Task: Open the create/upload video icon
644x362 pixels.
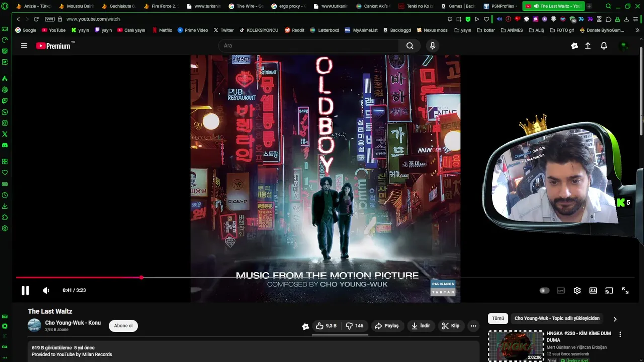Action: tap(588, 46)
